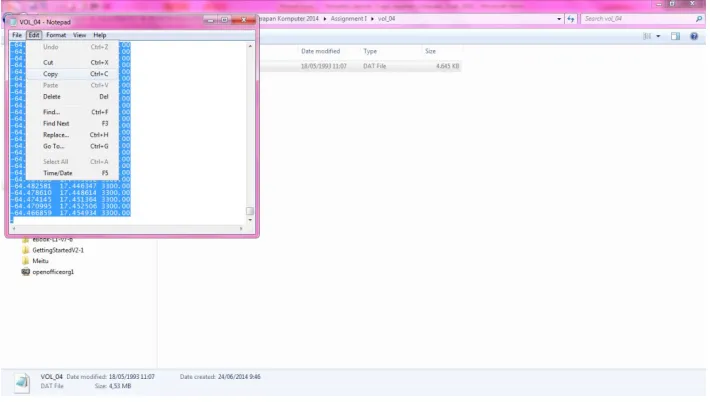Choose Cut from the Edit menu
710x402 pixels.
pos(72,62)
